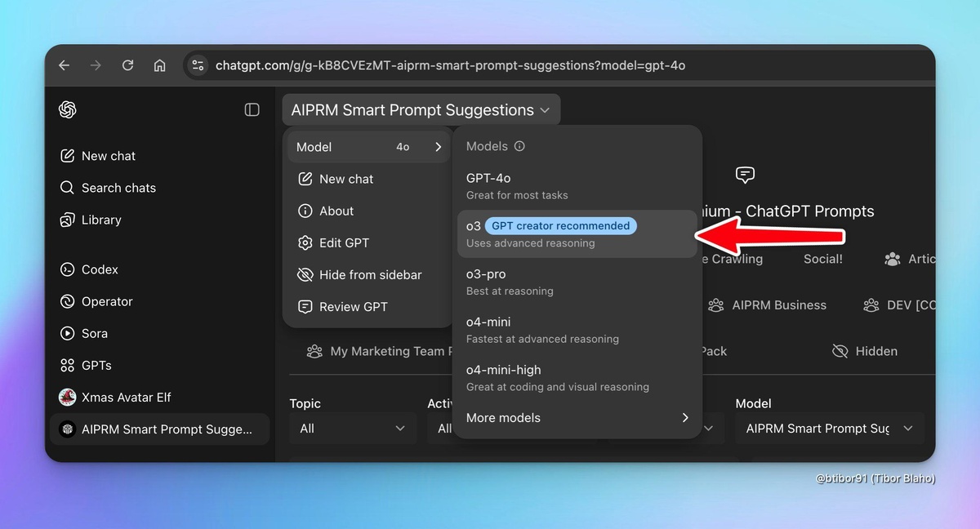The width and height of the screenshot is (980, 529).
Task: Click the Models info icon
Action: click(x=519, y=146)
